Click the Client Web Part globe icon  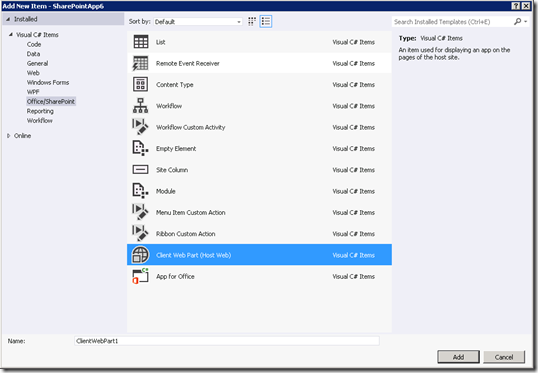coord(140,255)
